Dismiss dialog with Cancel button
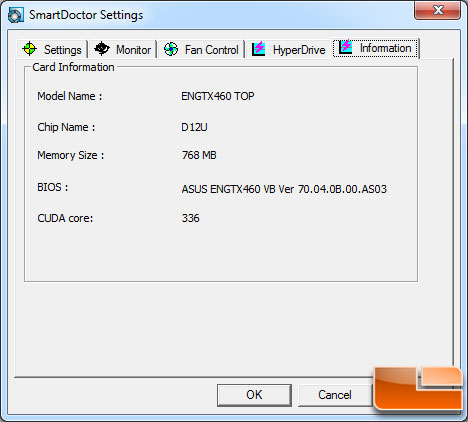The height and width of the screenshot is (422, 468). [x=335, y=395]
